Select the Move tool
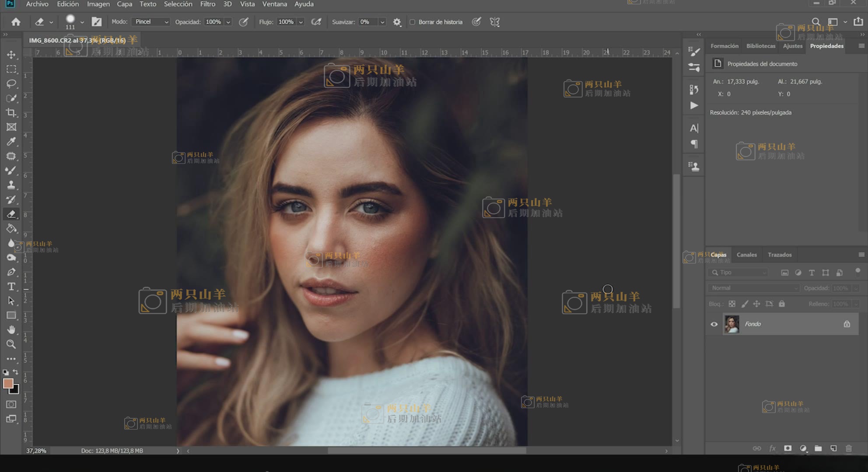The width and height of the screenshot is (868, 472). (x=11, y=55)
